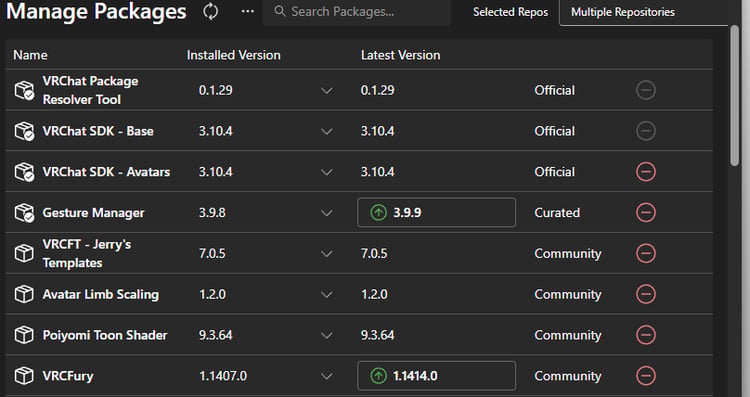Click the box icon for VRCFT - Jerry's Templates
The height and width of the screenshot is (397, 750).
tap(24, 254)
